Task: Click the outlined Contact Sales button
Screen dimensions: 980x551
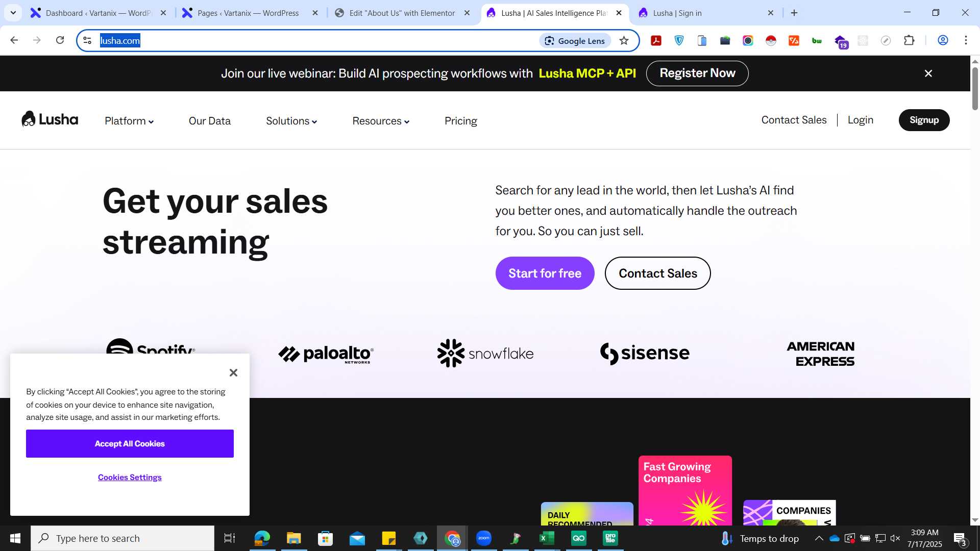Action: click(657, 273)
